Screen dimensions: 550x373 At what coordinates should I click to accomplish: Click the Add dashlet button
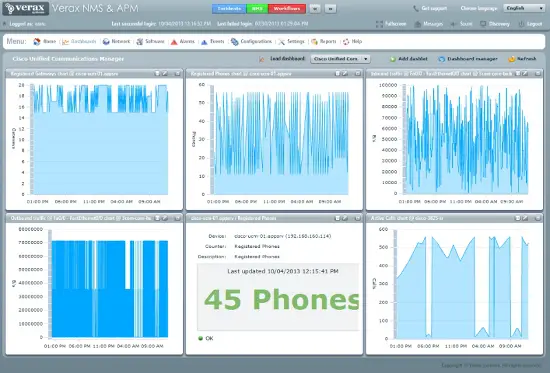coord(409,59)
